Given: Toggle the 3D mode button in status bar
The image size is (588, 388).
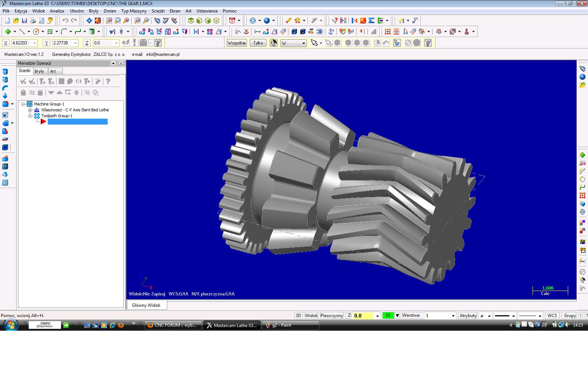Looking at the screenshot, I should [x=298, y=316].
